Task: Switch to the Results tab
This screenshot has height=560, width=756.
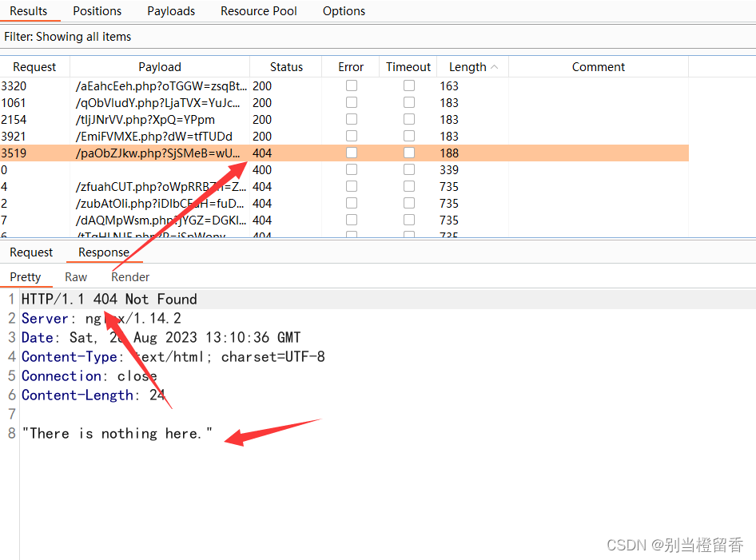Action: click(29, 11)
